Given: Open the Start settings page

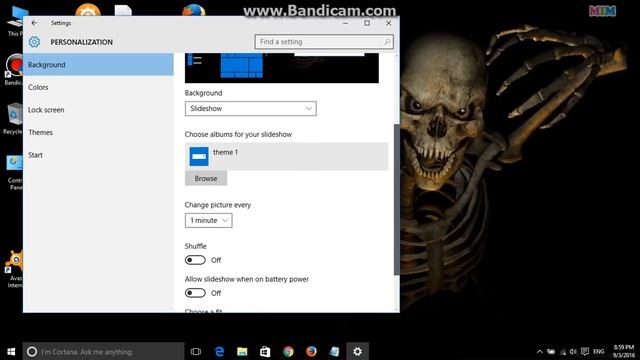Looking at the screenshot, I should [x=98, y=155].
